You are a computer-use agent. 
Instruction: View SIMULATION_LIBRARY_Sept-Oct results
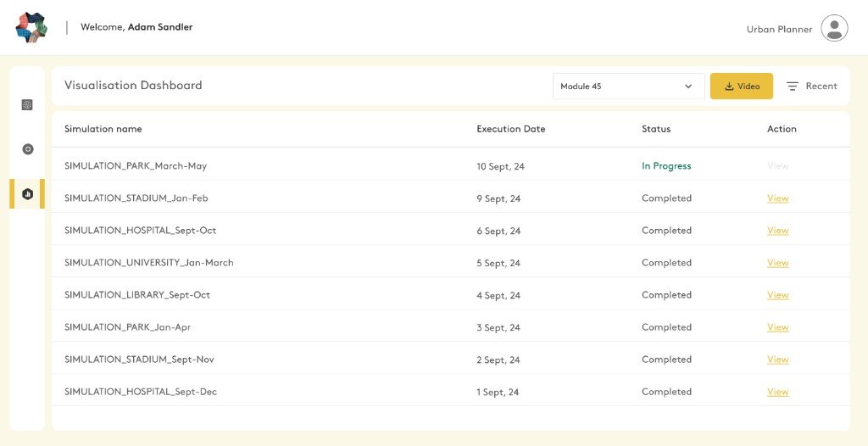point(778,295)
